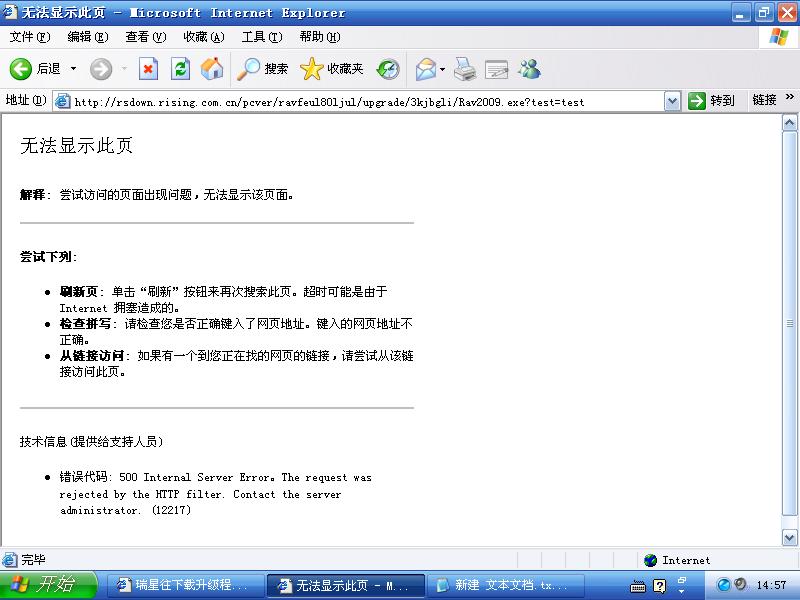Click the 尝试下列 heading text
800x600 pixels.
[x=46, y=257]
